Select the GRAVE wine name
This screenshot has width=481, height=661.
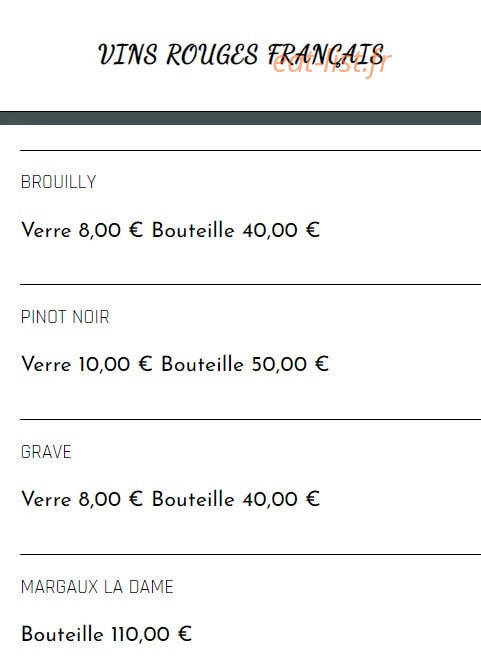click(x=46, y=452)
